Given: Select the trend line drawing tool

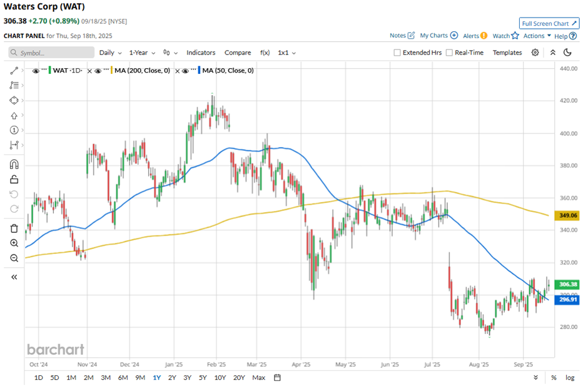Looking at the screenshot, I should coord(14,71).
